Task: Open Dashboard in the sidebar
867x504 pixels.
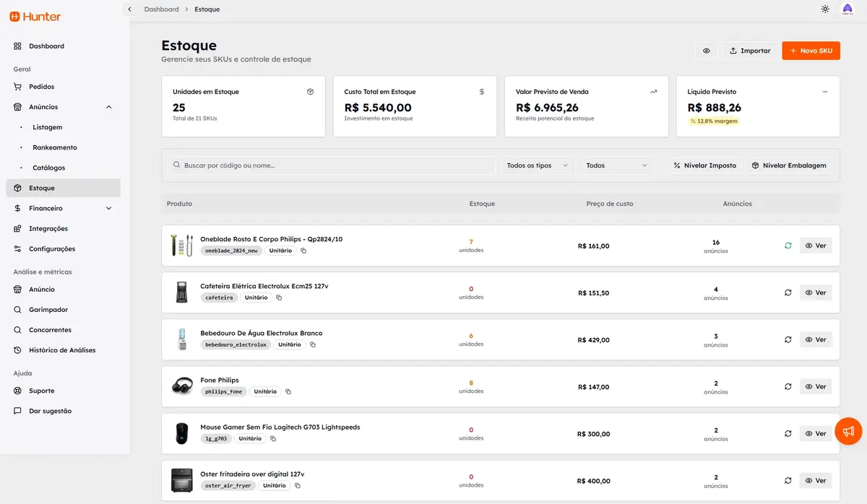Action: coord(63,46)
